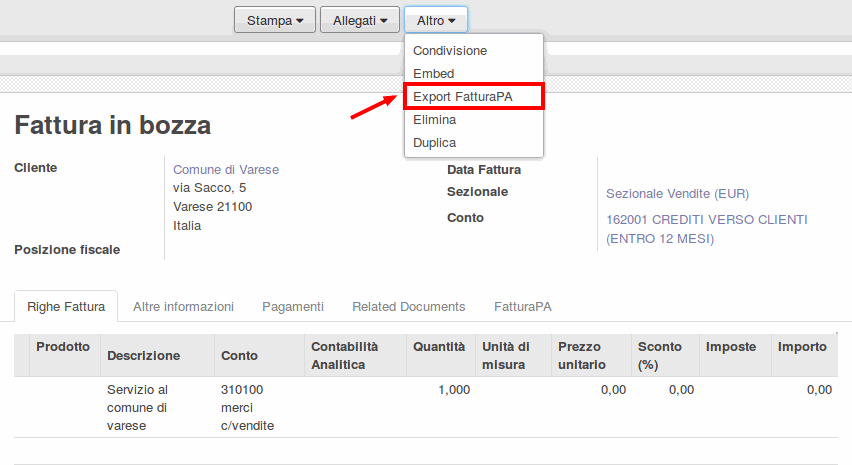Click the Quantità column header

[x=439, y=347]
